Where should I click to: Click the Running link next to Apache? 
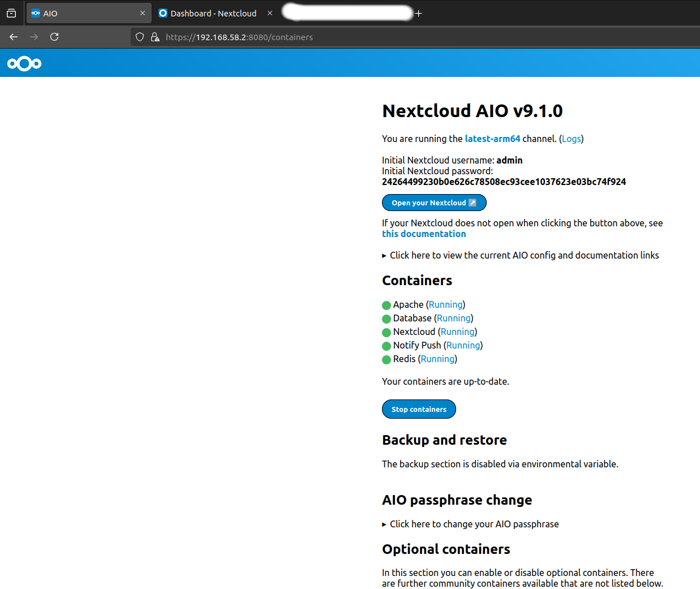tap(445, 304)
